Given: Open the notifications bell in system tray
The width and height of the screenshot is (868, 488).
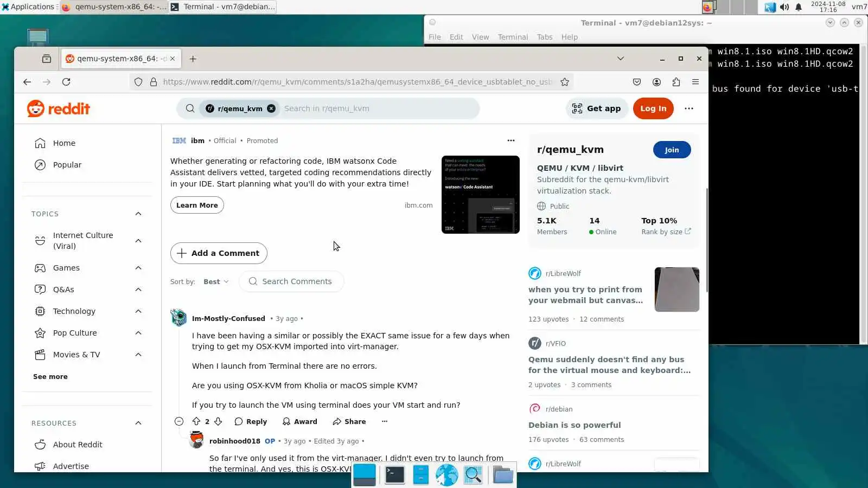Looking at the screenshot, I should pyautogui.click(x=799, y=7).
